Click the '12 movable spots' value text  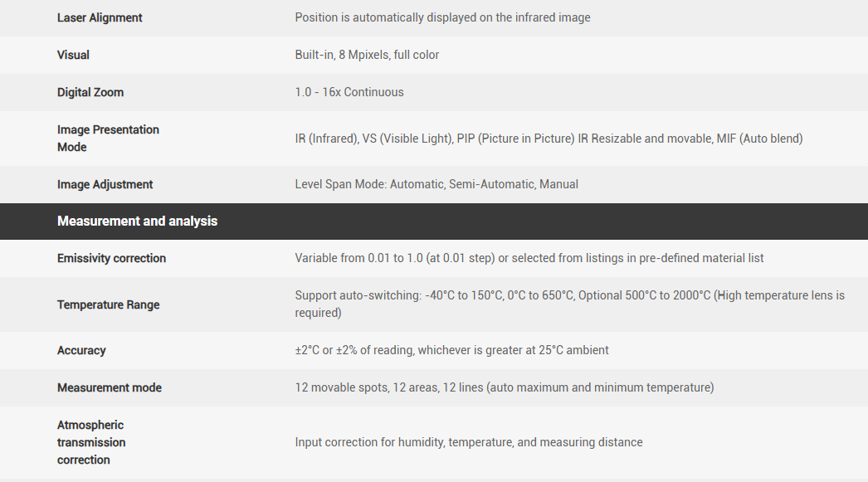pos(504,387)
